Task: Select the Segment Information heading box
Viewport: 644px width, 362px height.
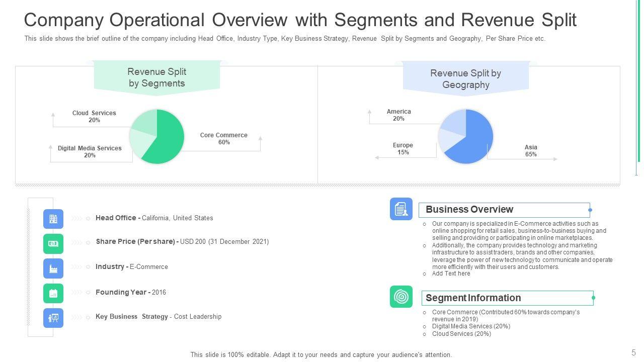Action: tap(507, 298)
